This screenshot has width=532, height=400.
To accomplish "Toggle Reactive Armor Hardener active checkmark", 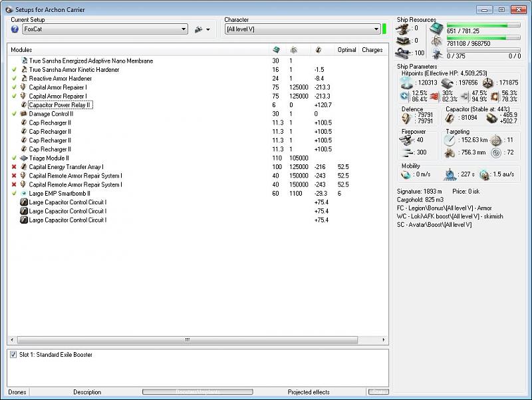I will point(14,79).
